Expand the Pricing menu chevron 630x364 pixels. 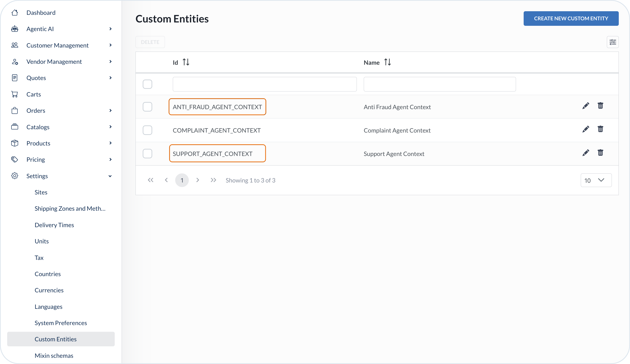pos(110,159)
